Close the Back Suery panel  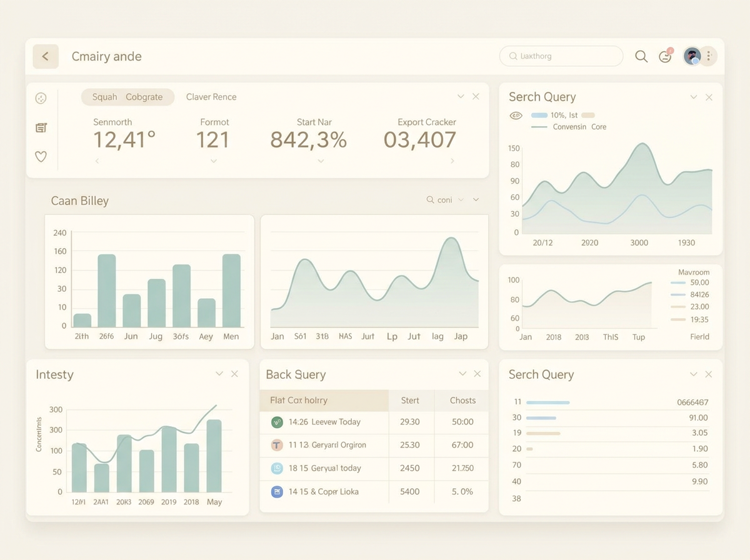pyautogui.click(x=477, y=374)
